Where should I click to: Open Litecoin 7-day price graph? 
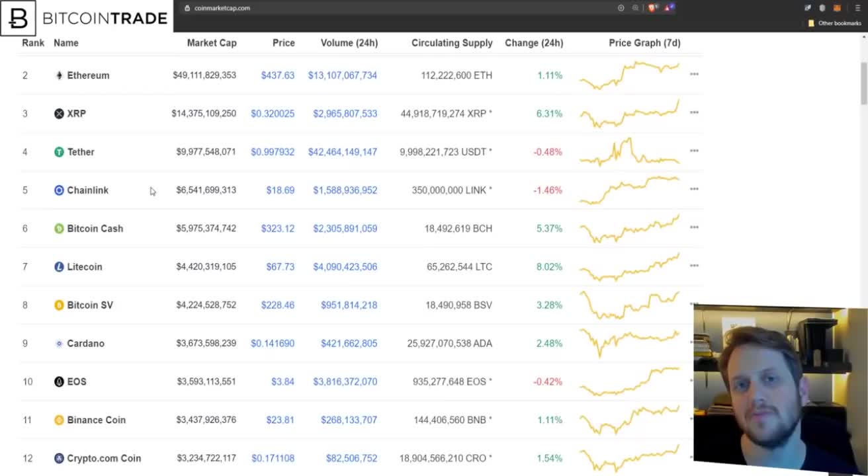pyautogui.click(x=629, y=267)
